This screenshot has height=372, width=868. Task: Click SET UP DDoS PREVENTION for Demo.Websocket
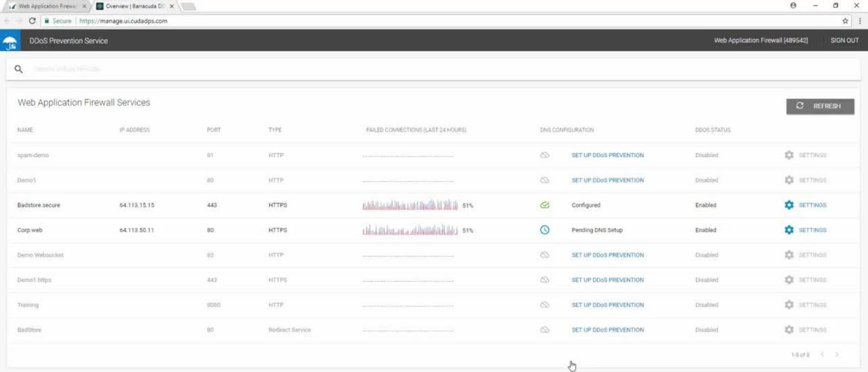click(608, 255)
